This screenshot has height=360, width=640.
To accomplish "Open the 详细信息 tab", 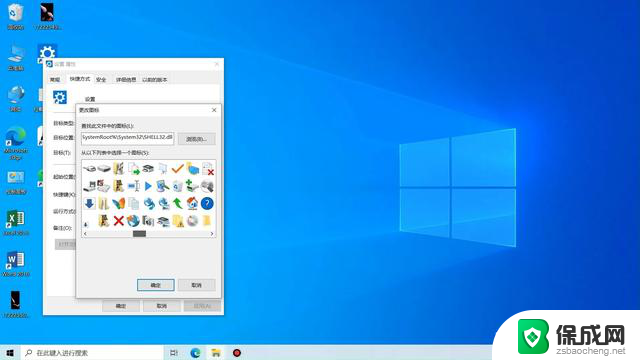I will click(126, 80).
